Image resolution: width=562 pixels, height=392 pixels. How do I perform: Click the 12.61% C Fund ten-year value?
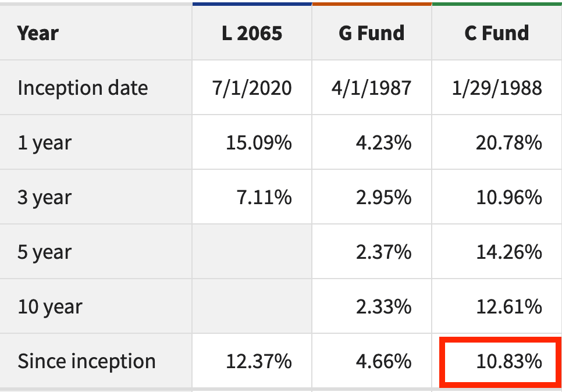509,307
